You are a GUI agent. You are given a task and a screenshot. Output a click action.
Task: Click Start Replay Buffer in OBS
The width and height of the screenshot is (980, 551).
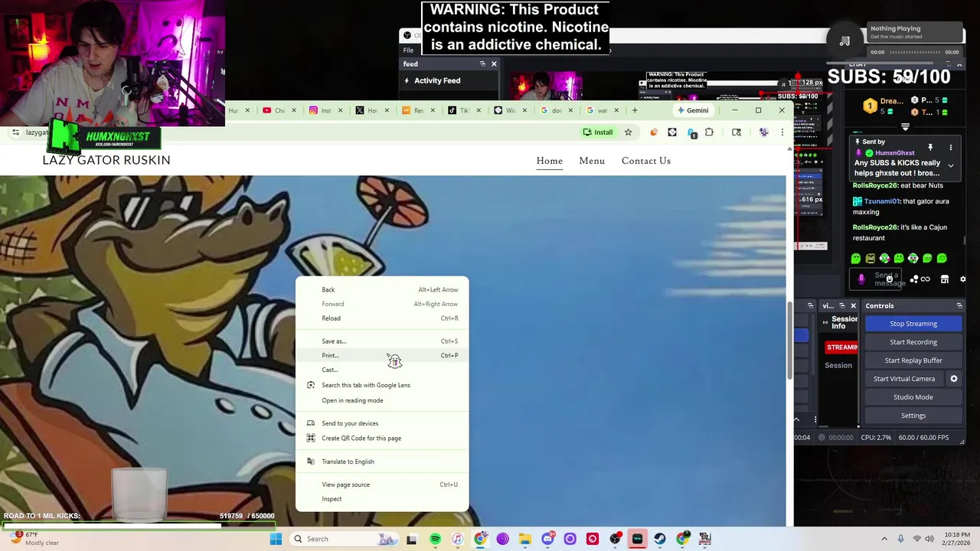pos(913,360)
